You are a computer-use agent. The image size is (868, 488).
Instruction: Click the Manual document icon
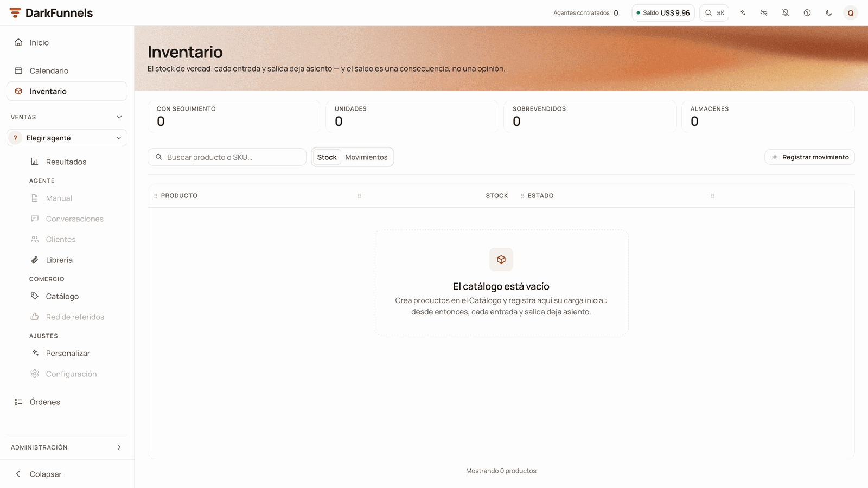click(x=35, y=198)
